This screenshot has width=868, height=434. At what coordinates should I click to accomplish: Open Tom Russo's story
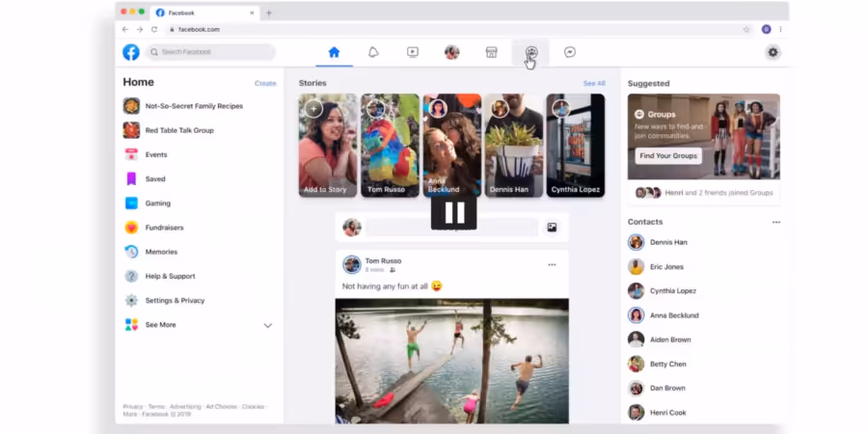click(391, 146)
